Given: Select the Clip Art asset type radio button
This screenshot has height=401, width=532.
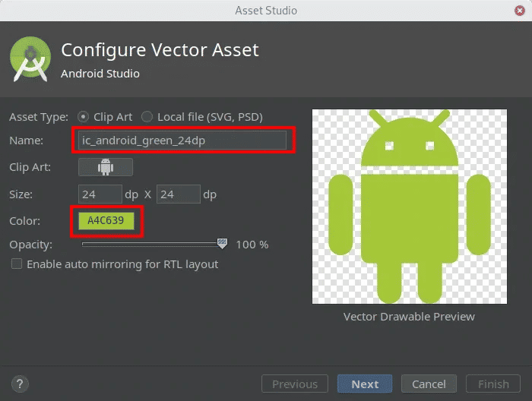Looking at the screenshot, I should point(83,117).
